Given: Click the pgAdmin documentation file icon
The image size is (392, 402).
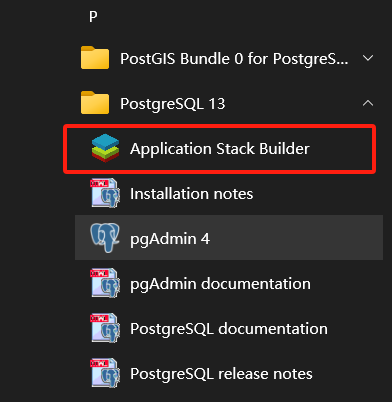Looking at the screenshot, I should [105, 283].
